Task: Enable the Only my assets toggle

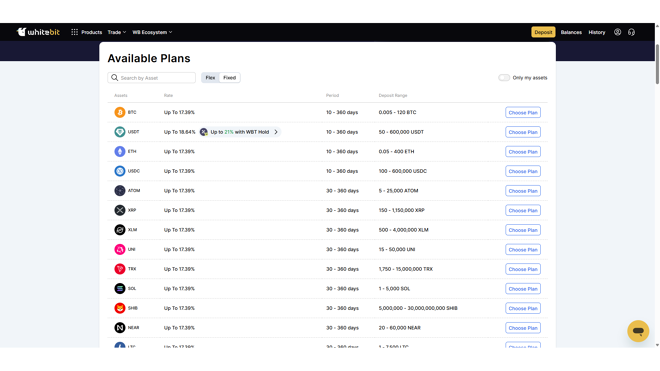Action: pos(504,77)
